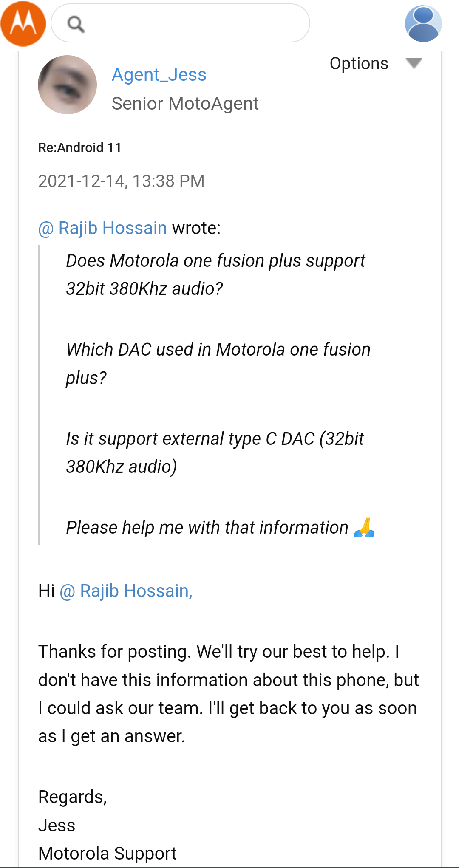Click the Motorola Support signature text
459x868 pixels.
(x=108, y=853)
